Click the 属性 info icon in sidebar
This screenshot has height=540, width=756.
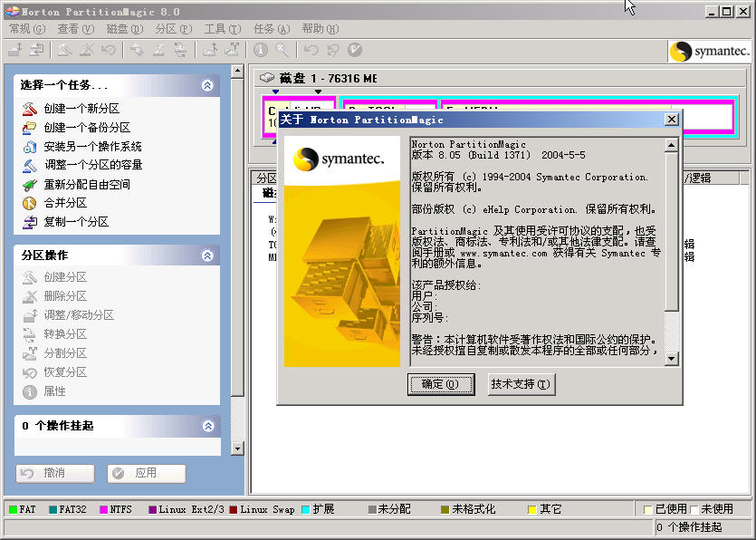tap(29, 391)
